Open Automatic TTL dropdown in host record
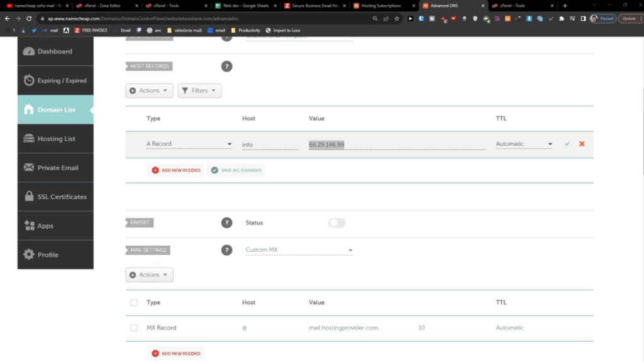The width and height of the screenshot is (644, 362). [x=524, y=144]
